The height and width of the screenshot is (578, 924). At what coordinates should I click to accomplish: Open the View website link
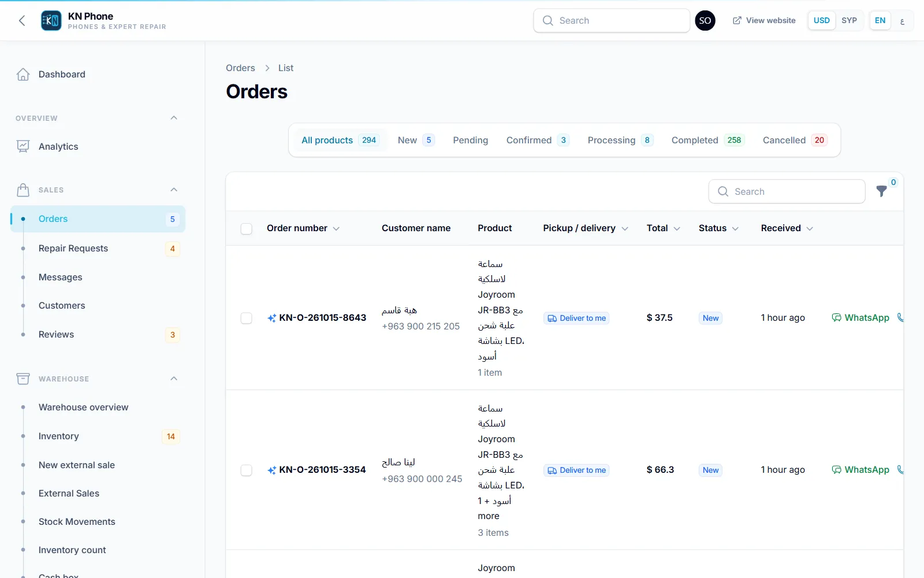[764, 21]
